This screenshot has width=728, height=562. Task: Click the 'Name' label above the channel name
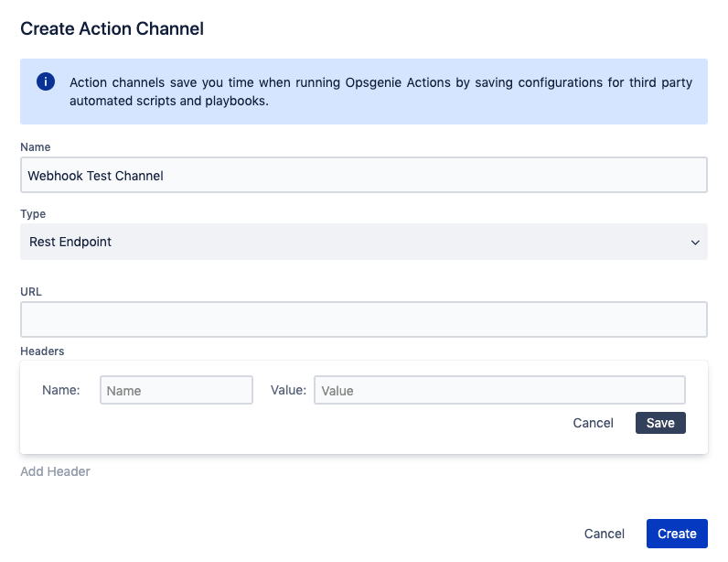pos(36,147)
